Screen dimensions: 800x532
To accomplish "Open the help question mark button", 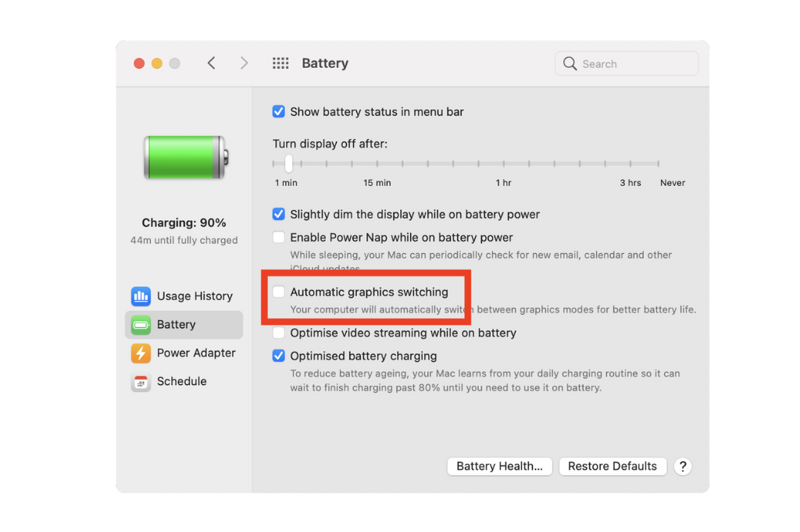I will [683, 466].
